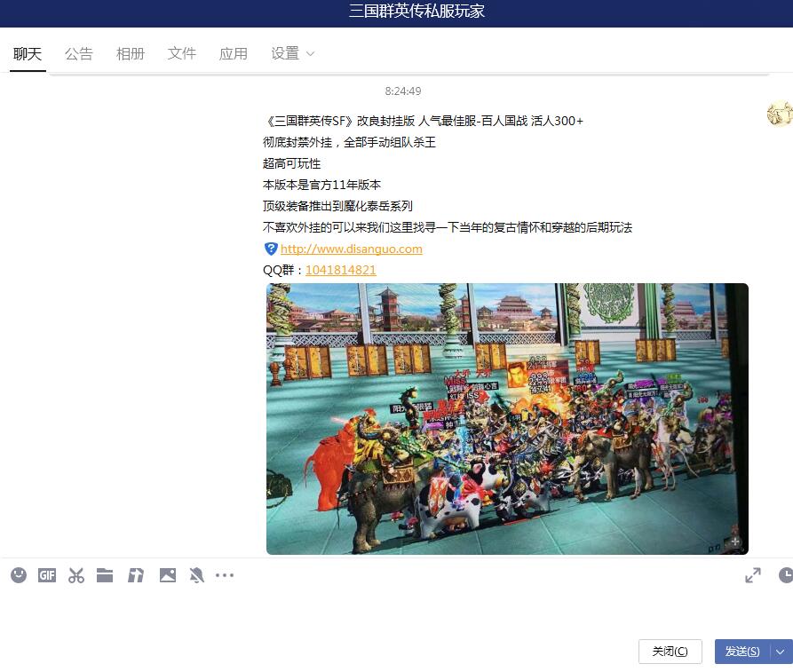
Task: Open the game screenshot image
Action: (x=507, y=419)
